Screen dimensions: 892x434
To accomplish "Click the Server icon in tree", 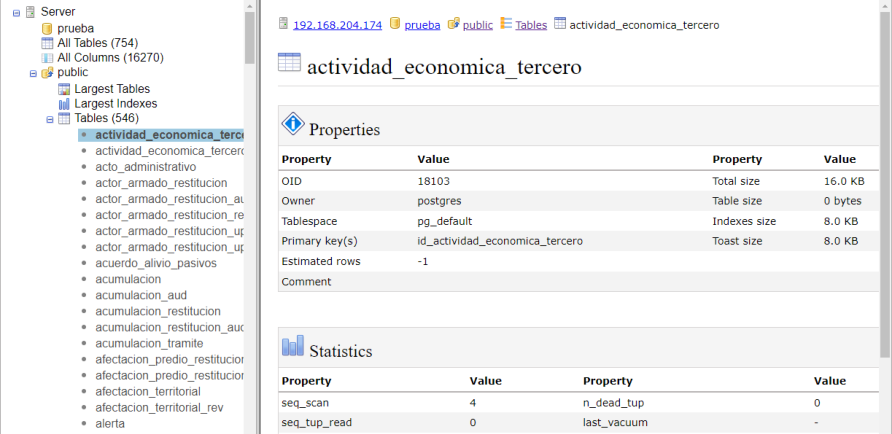I will coord(30,11).
